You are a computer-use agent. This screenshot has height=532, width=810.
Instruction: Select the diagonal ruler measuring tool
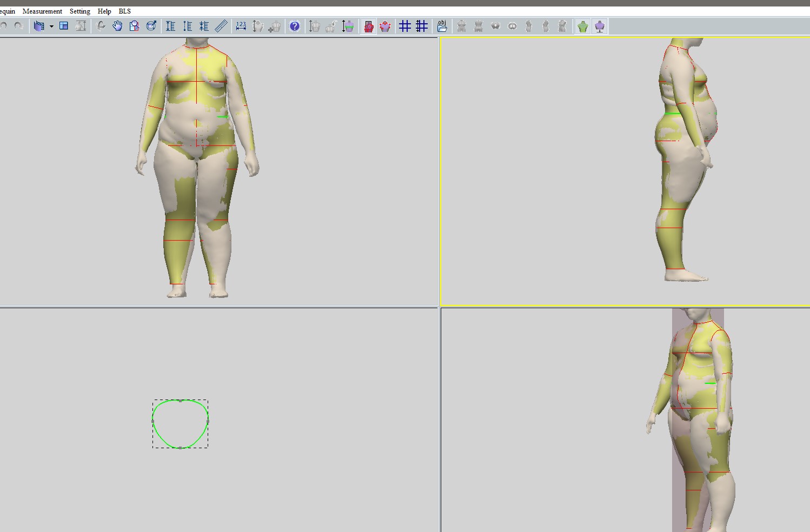pyautogui.click(x=221, y=26)
